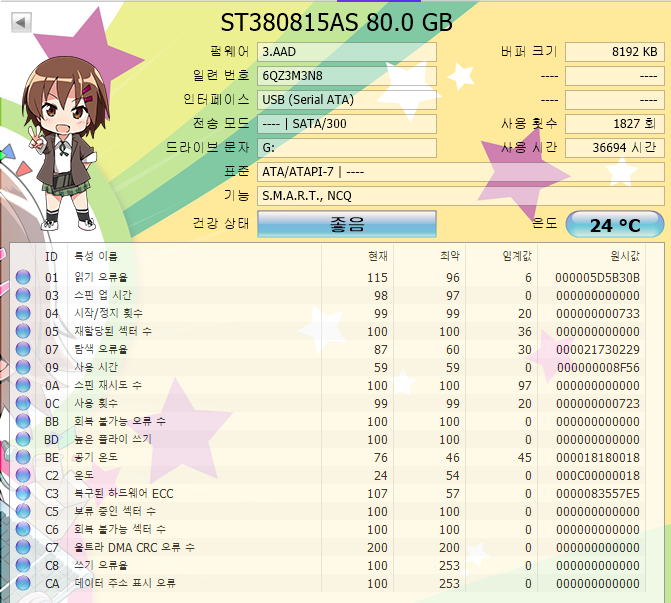
Task: Click the serial number field 6QZ3M3N8
Action: point(347,76)
